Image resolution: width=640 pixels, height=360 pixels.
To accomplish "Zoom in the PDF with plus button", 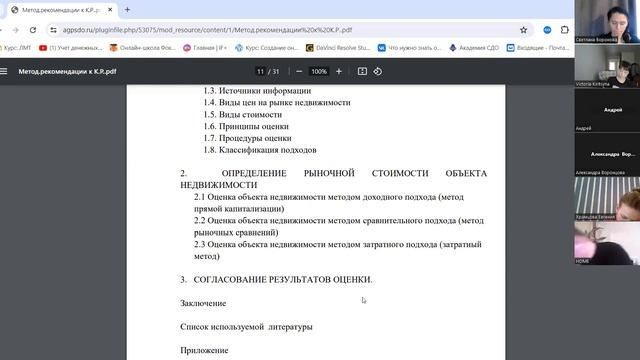I will coord(339,71).
